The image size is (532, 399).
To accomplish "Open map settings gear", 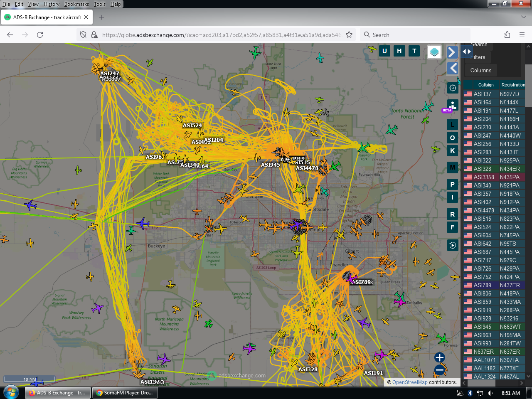I will click(x=453, y=88).
